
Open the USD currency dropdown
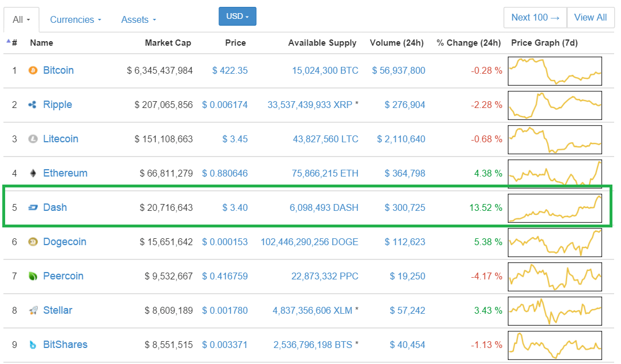click(x=237, y=16)
